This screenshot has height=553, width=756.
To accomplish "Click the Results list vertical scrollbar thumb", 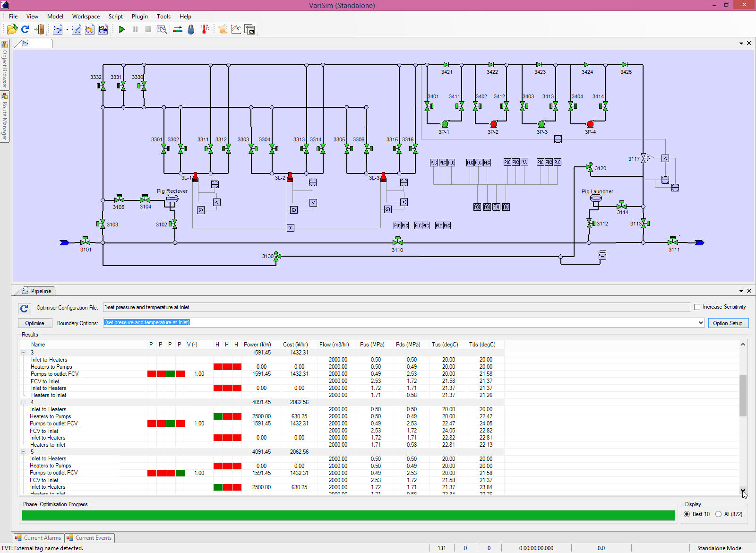I will [743, 396].
